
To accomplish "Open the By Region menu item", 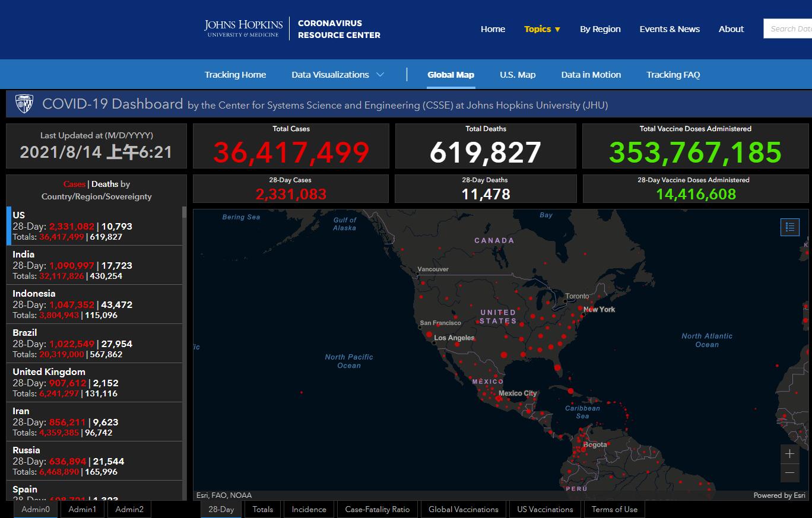I will pyautogui.click(x=600, y=29).
